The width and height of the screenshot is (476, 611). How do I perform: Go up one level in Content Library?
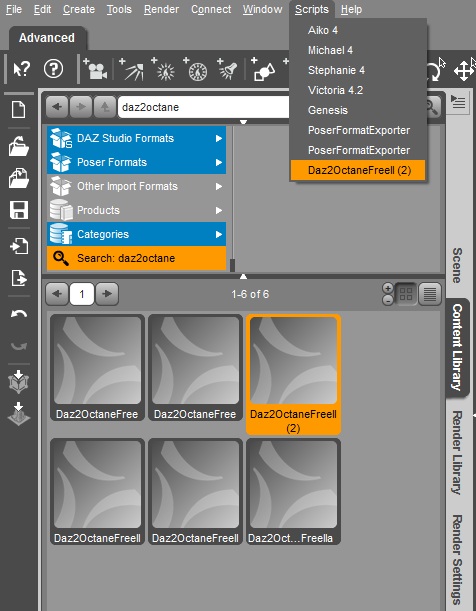[x=104, y=107]
